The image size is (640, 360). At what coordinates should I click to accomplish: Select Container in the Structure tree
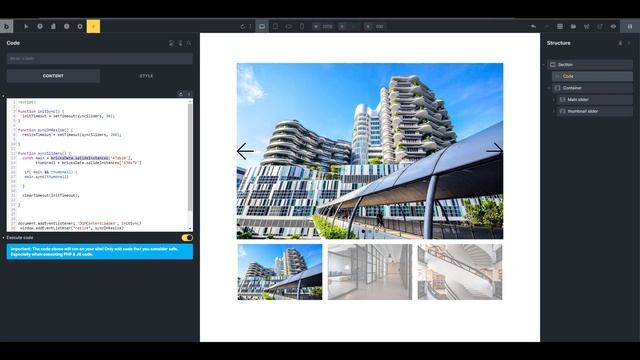tap(592, 88)
